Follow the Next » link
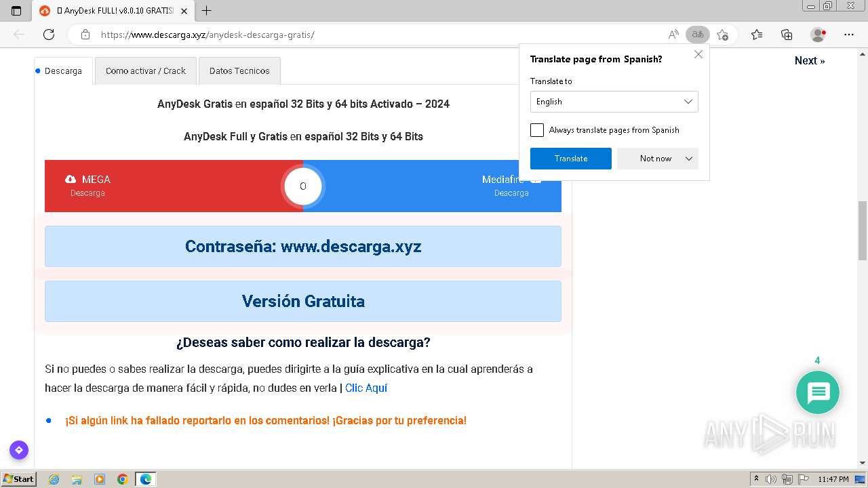The width and height of the screenshot is (868, 488). point(810,60)
